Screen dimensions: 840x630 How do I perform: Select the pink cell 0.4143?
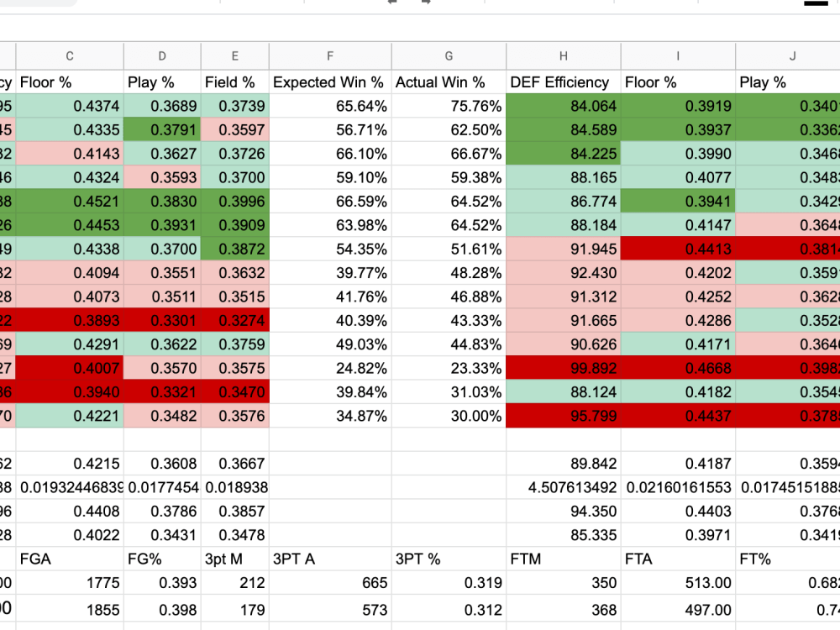[x=70, y=153]
